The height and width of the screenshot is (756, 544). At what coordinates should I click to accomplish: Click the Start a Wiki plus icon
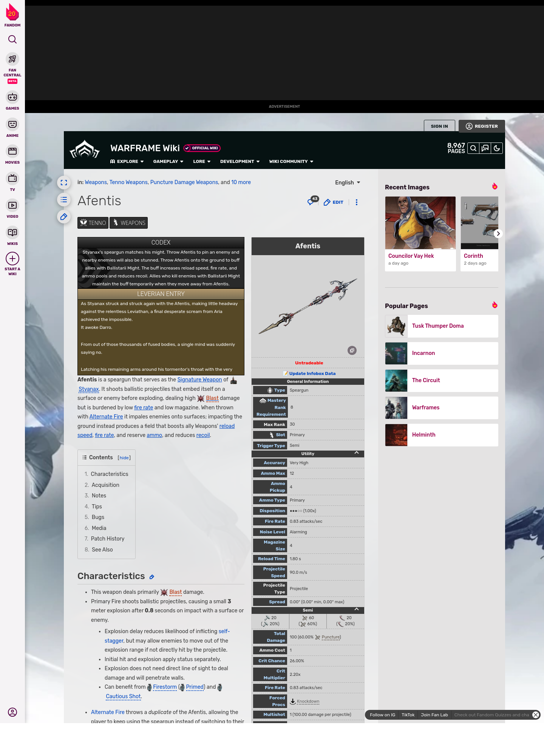(12, 259)
